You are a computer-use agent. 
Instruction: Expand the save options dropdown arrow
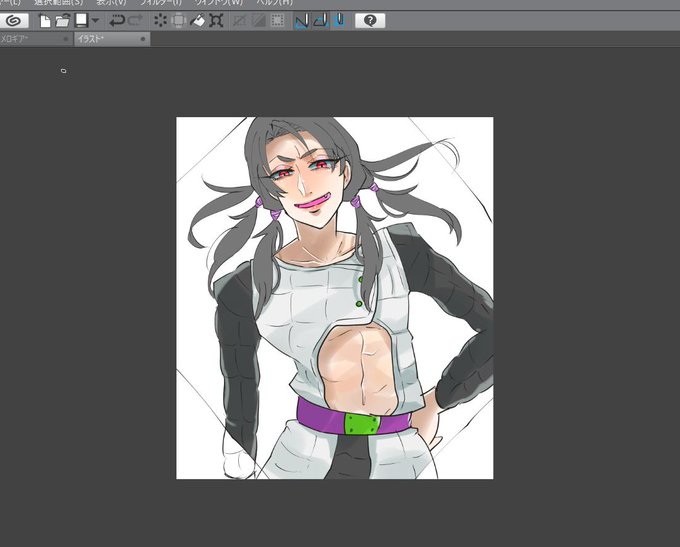point(95,20)
